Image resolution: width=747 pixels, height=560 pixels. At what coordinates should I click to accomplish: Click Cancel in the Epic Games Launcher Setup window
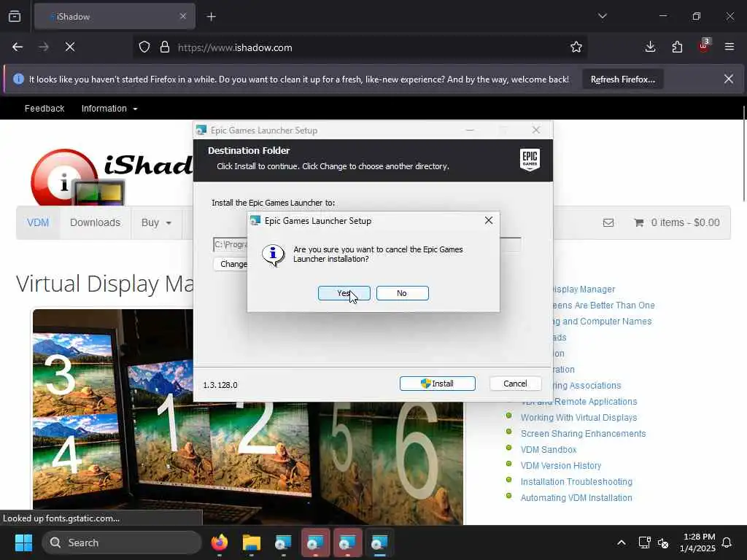coord(515,384)
